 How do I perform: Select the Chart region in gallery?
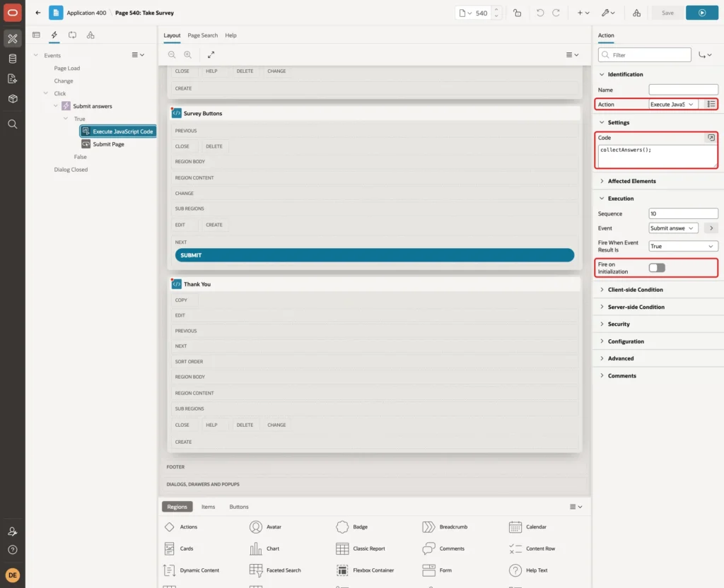tap(264, 548)
